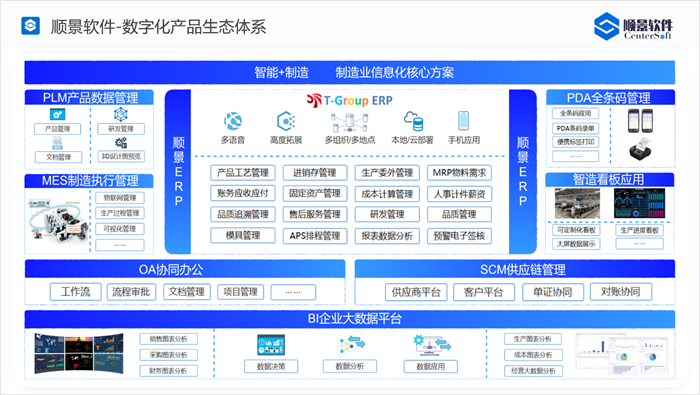Open the factory workshop photo in 智造看板应用
Image resolution: width=700 pixels, height=395 pixels.
pyautogui.click(x=577, y=203)
